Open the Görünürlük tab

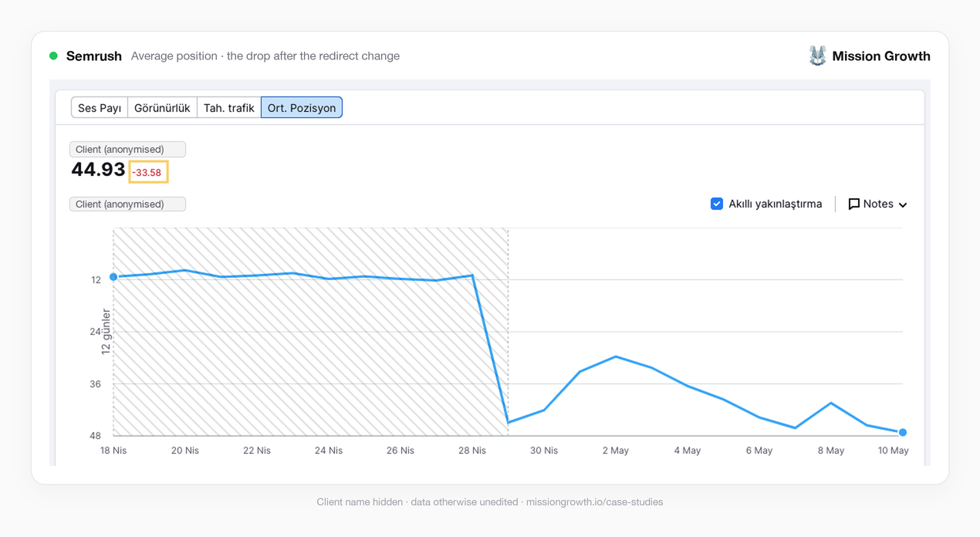click(x=162, y=108)
